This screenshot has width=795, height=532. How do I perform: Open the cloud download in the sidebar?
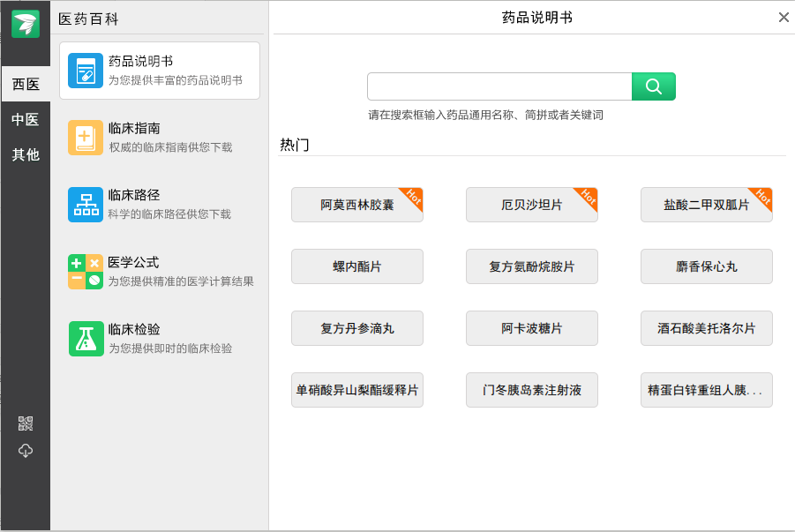coord(25,451)
